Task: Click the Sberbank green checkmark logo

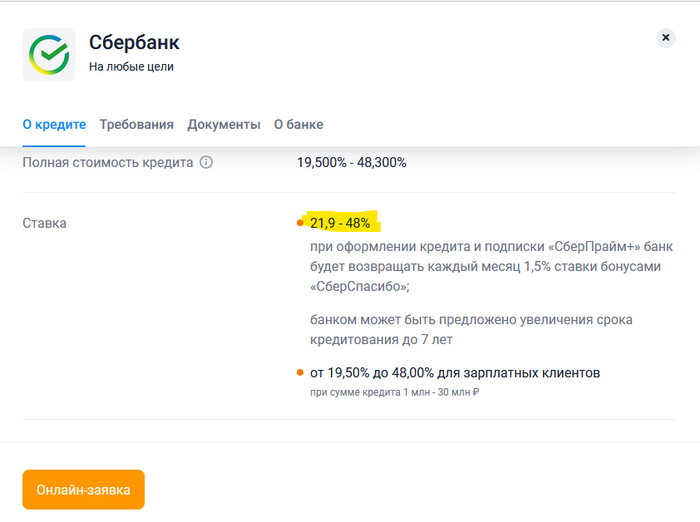Action: [x=48, y=54]
